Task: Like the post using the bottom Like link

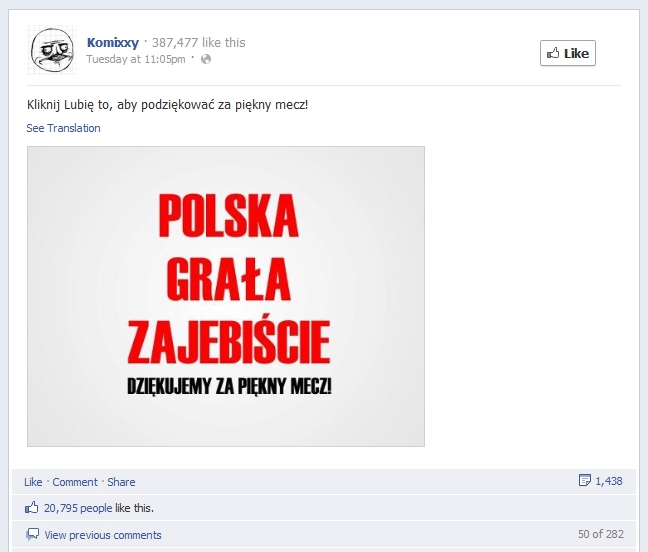Action: click(33, 482)
